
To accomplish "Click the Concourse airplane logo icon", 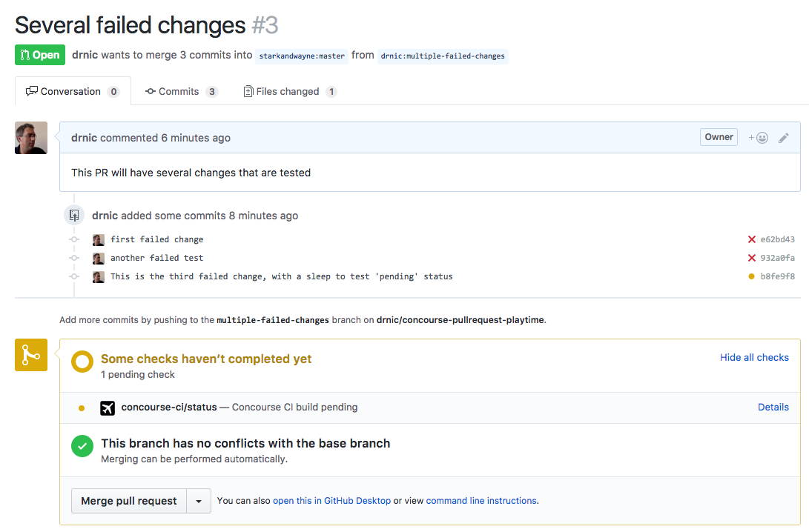I will pos(108,408).
